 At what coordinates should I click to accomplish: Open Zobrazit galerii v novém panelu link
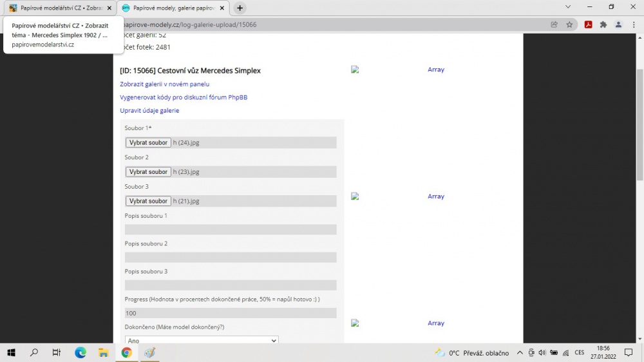[165, 84]
